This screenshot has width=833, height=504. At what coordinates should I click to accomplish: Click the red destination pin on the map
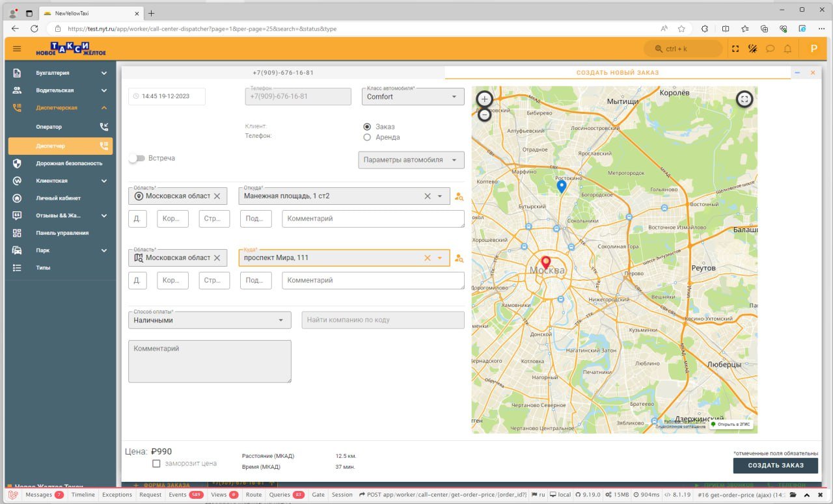[x=546, y=263]
